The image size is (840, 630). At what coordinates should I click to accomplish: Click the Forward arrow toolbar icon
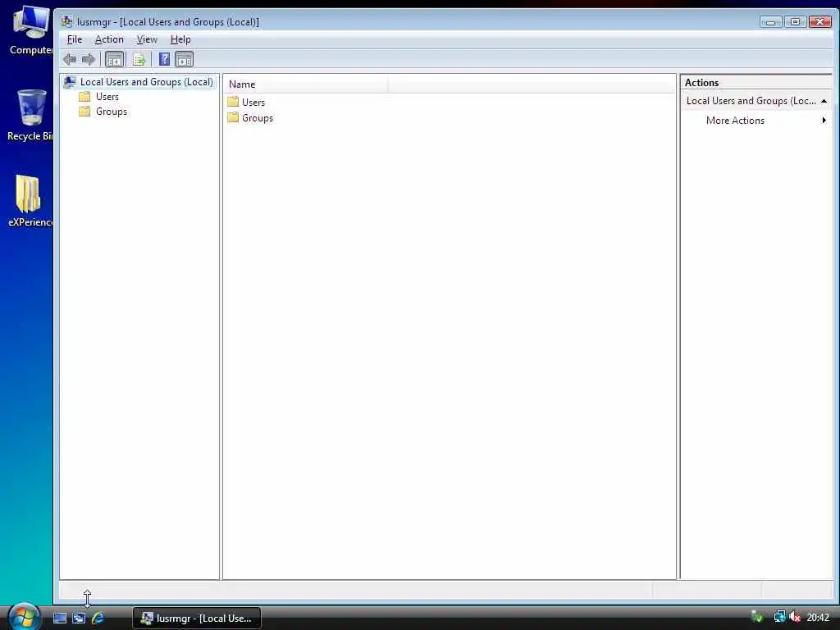coord(89,59)
